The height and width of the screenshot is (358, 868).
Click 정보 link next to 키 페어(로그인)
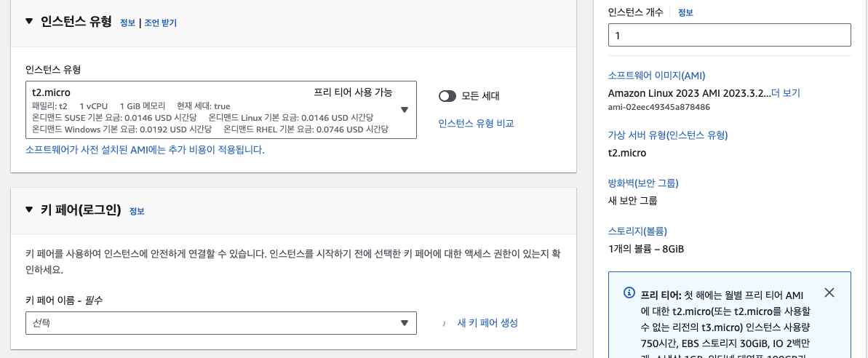[x=137, y=211]
